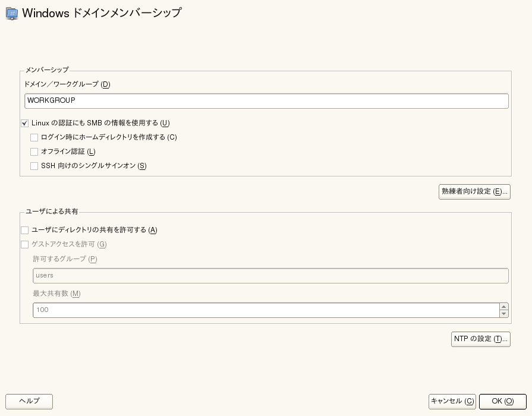The image size is (532, 416).
Task: Increase the maximum shares value
Action: coord(504,307)
